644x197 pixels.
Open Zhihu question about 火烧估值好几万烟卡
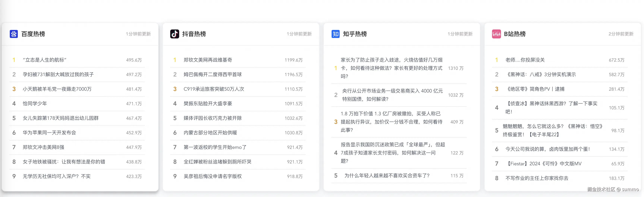tap(392, 68)
